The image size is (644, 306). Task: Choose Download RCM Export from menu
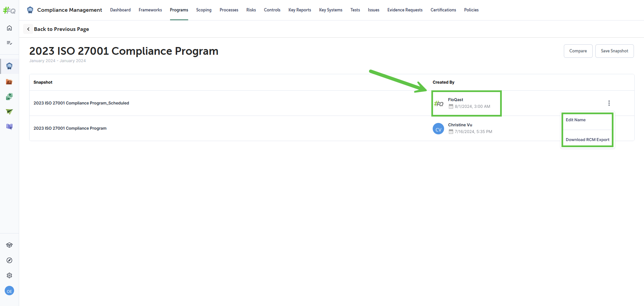[588, 140]
